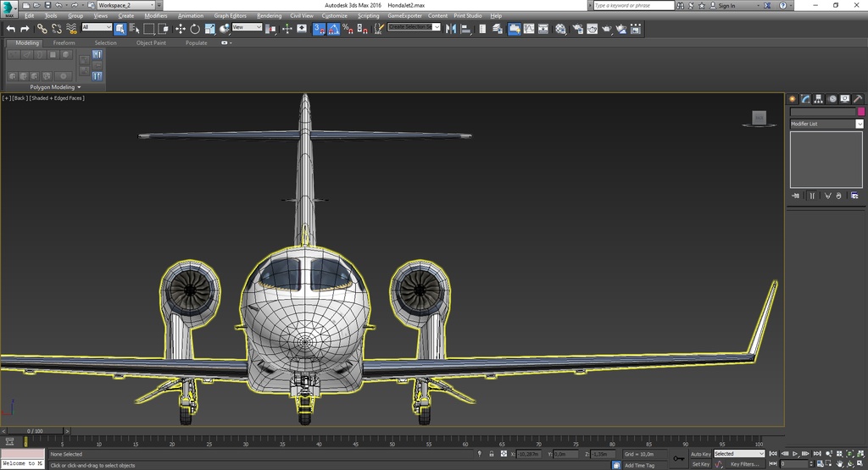Open Render Setup teapot icon
Screen dimensions: 868x470
pyautogui.click(x=578, y=29)
